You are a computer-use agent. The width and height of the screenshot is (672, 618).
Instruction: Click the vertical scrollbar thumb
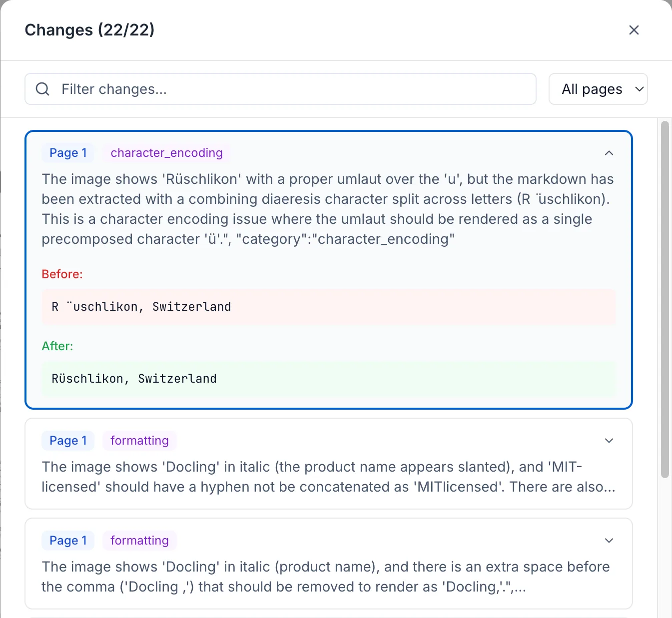(665, 299)
